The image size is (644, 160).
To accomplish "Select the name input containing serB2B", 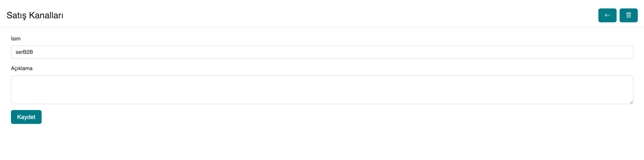I will pyautogui.click(x=322, y=52).
